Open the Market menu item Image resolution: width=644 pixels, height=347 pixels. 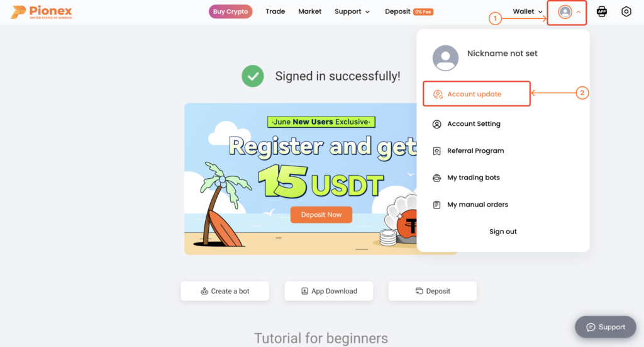pyautogui.click(x=309, y=11)
